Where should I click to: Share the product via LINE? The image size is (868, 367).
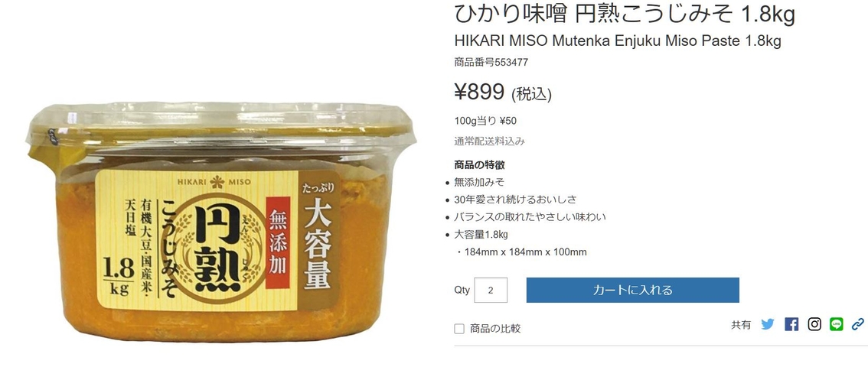click(x=837, y=324)
